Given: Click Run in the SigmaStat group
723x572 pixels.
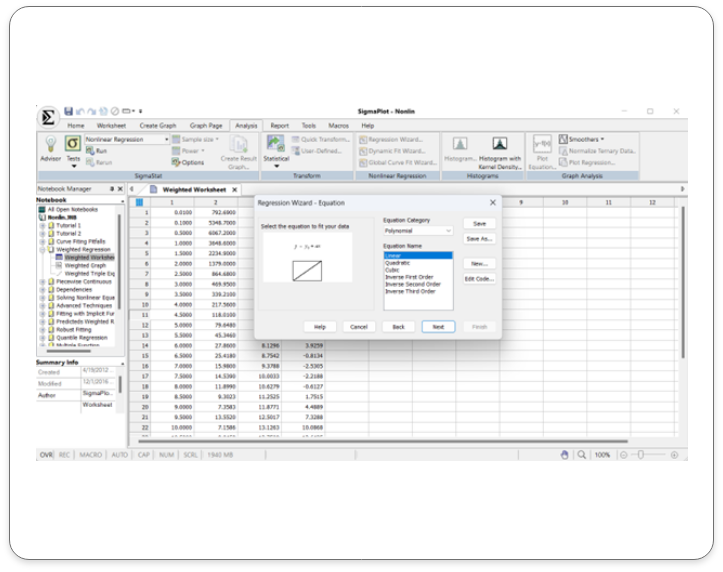Looking at the screenshot, I should coord(100,151).
